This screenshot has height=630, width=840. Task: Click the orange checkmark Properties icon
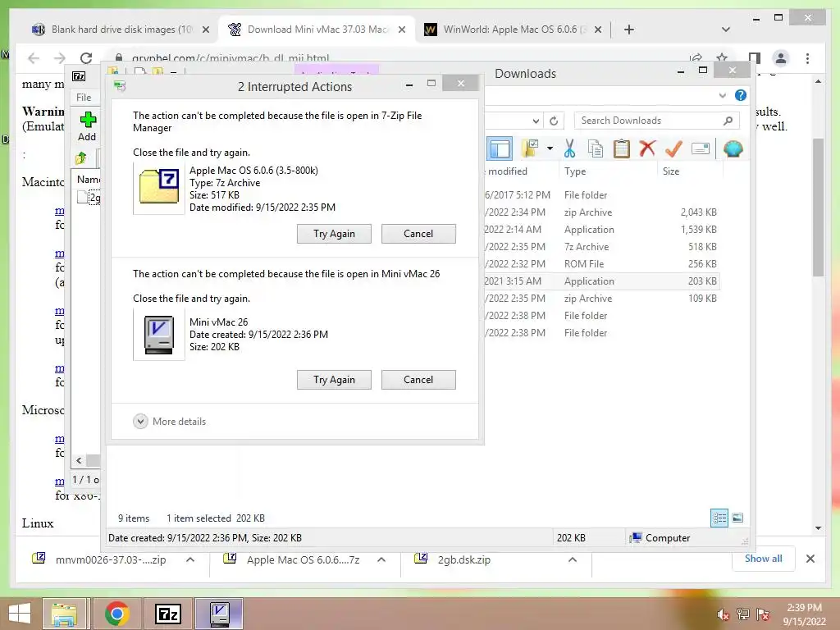[673, 148]
